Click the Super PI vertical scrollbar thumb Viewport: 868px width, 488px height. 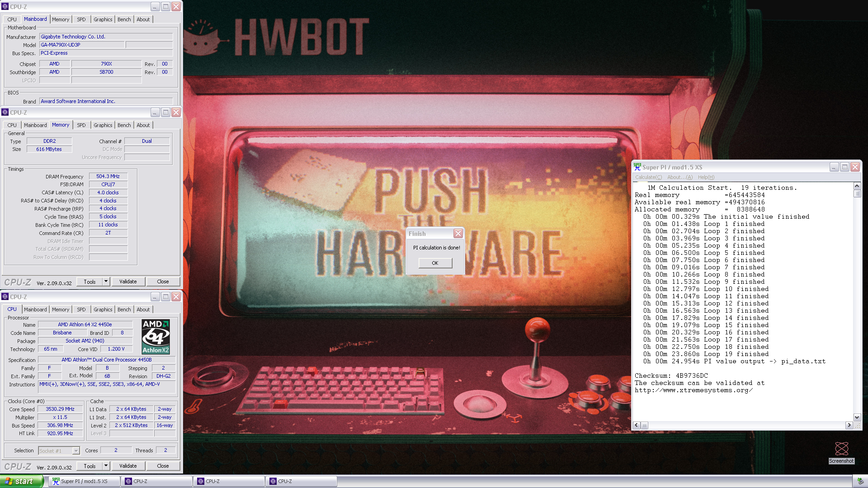(857, 194)
